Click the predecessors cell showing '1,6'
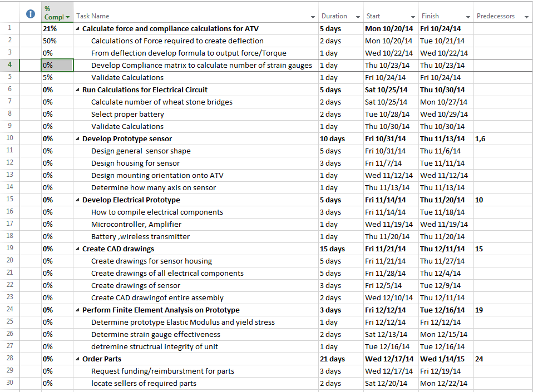 coord(503,138)
